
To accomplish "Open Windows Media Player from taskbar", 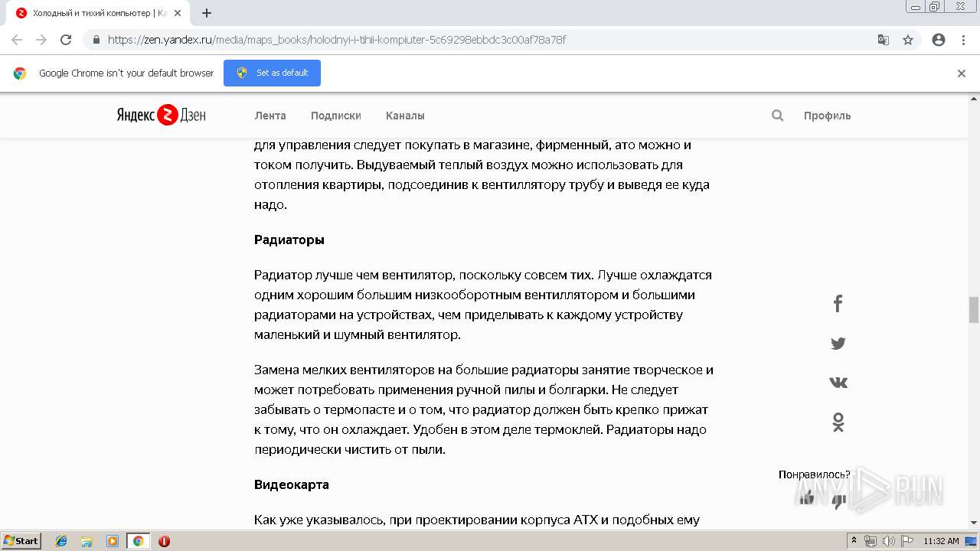I will [112, 541].
